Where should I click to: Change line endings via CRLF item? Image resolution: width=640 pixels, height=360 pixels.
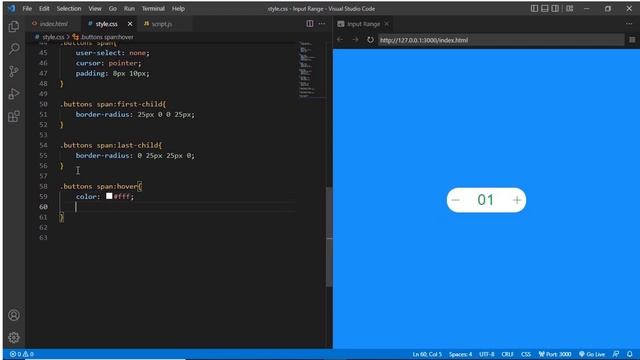tap(507, 354)
